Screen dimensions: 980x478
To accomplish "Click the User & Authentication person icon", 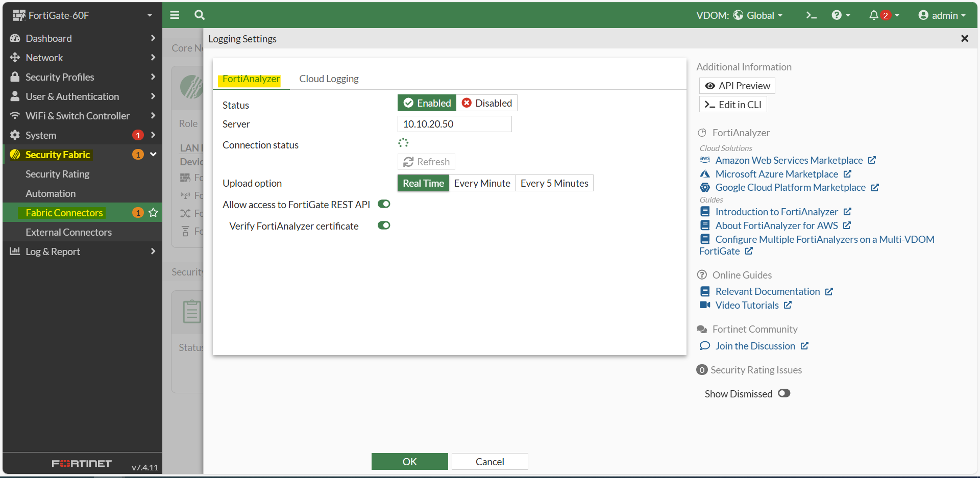I will pos(15,96).
